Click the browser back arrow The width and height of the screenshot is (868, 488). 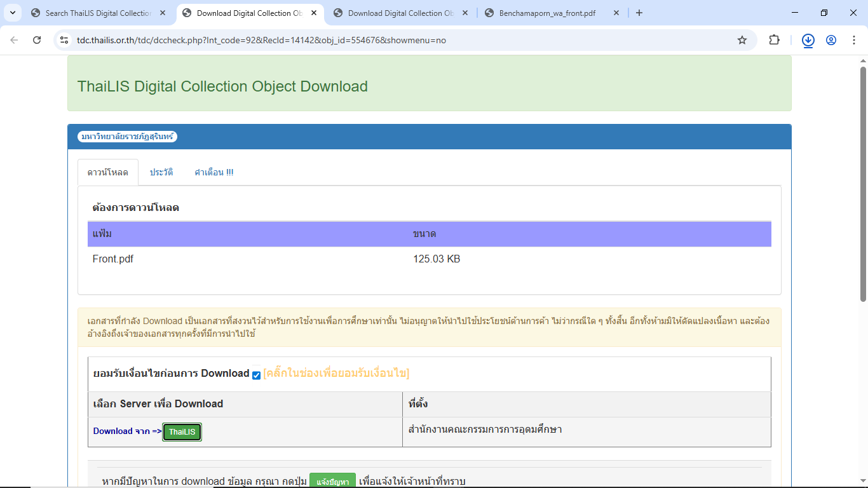click(x=15, y=40)
